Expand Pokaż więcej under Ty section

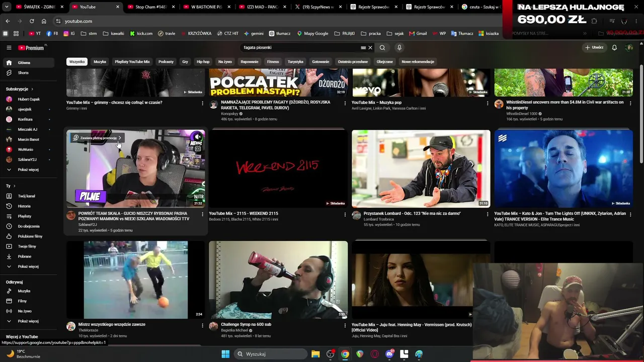tap(28, 266)
